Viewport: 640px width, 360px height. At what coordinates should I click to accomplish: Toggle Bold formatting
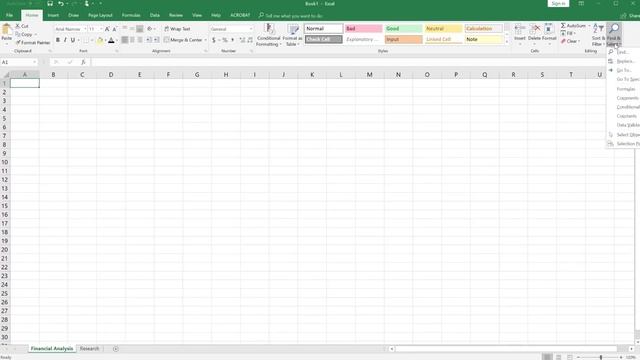[x=58, y=40]
